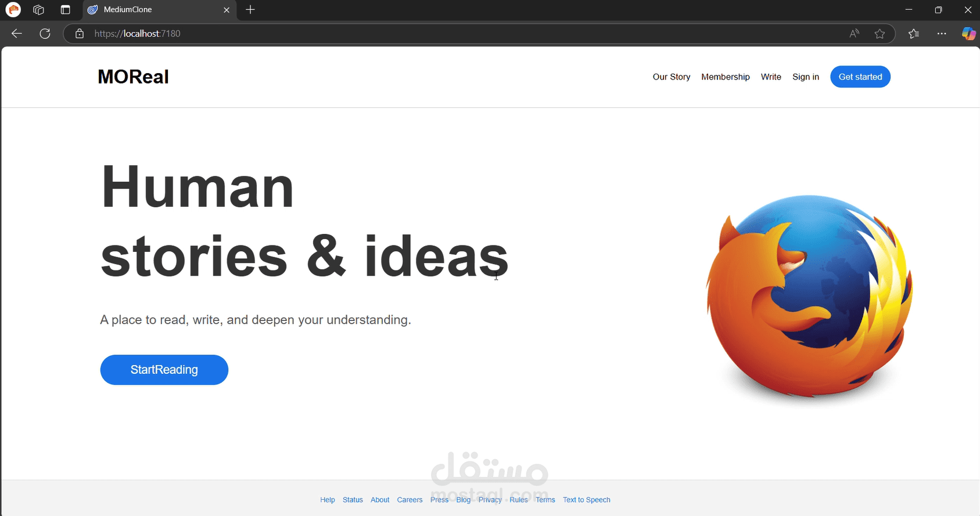View site information lock icon
Image resolution: width=980 pixels, height=516 pixels.
(80, 34)
